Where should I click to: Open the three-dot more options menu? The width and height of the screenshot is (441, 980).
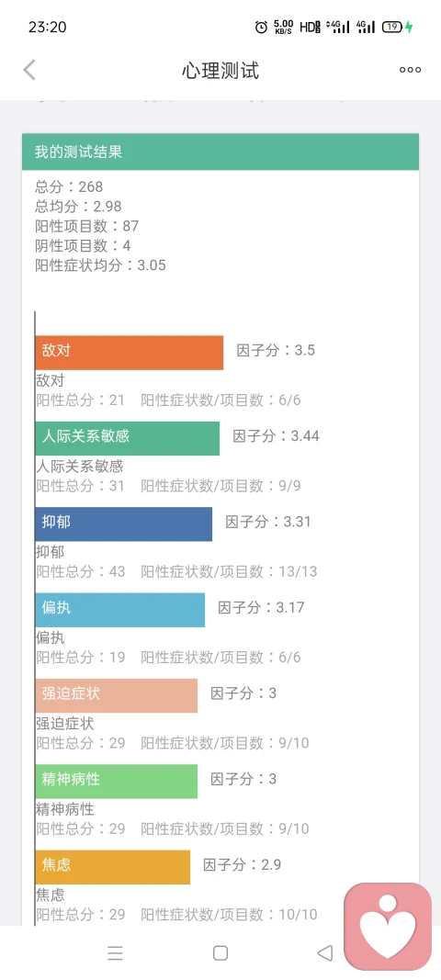pyautogui.click(x=411, y=70)
